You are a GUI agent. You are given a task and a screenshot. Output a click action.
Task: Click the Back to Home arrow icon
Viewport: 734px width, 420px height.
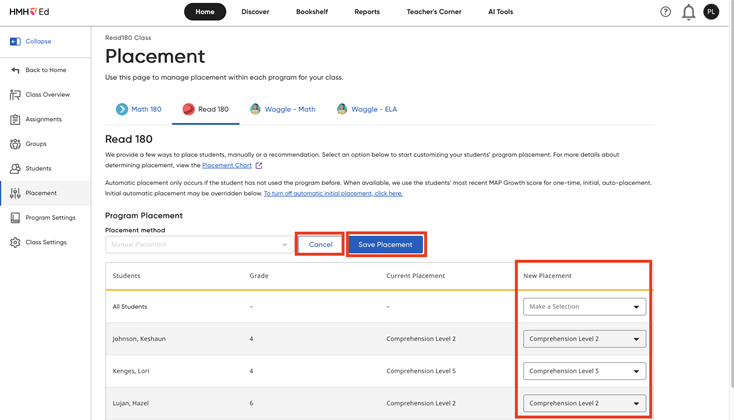point(15,70)
